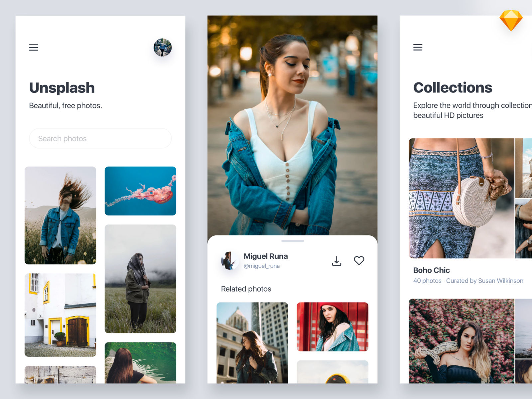Open the hamburger menu on Collections screen
This screenshot has width=532, height=399.
click(418, 48)
